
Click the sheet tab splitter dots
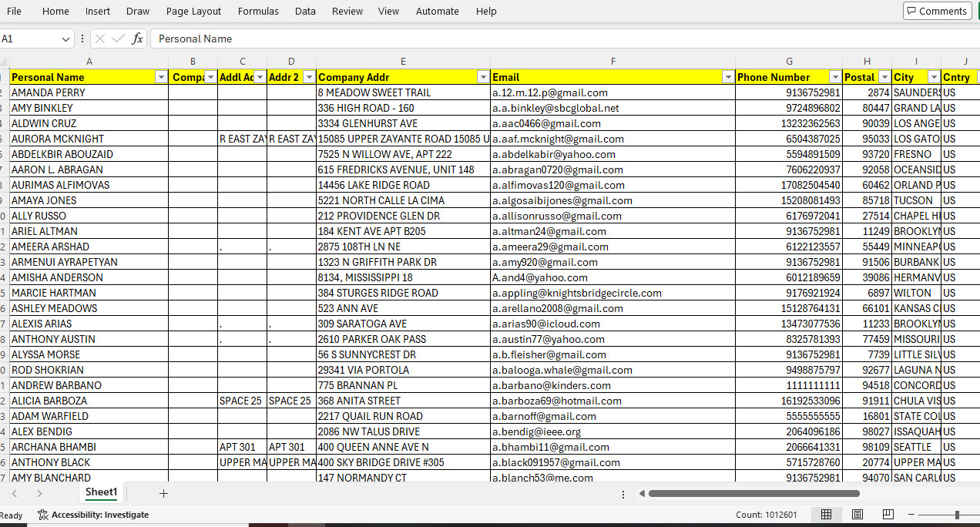pos(623,494)
